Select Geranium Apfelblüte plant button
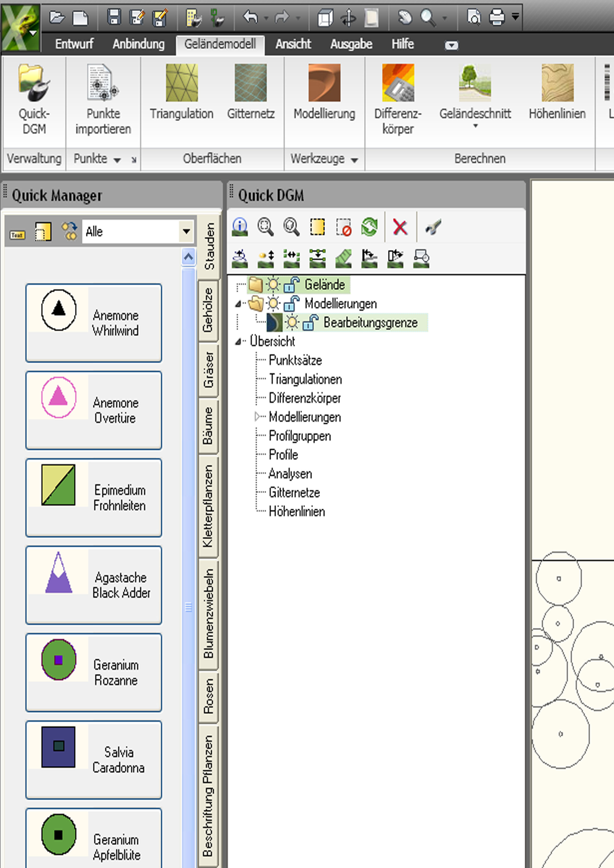 [x=94, y=839]
